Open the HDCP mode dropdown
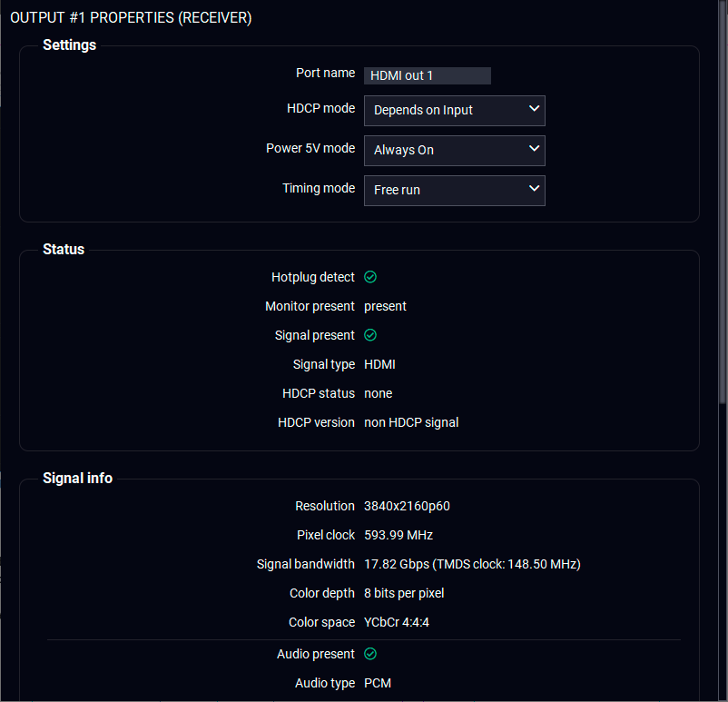 click(454, 110)
